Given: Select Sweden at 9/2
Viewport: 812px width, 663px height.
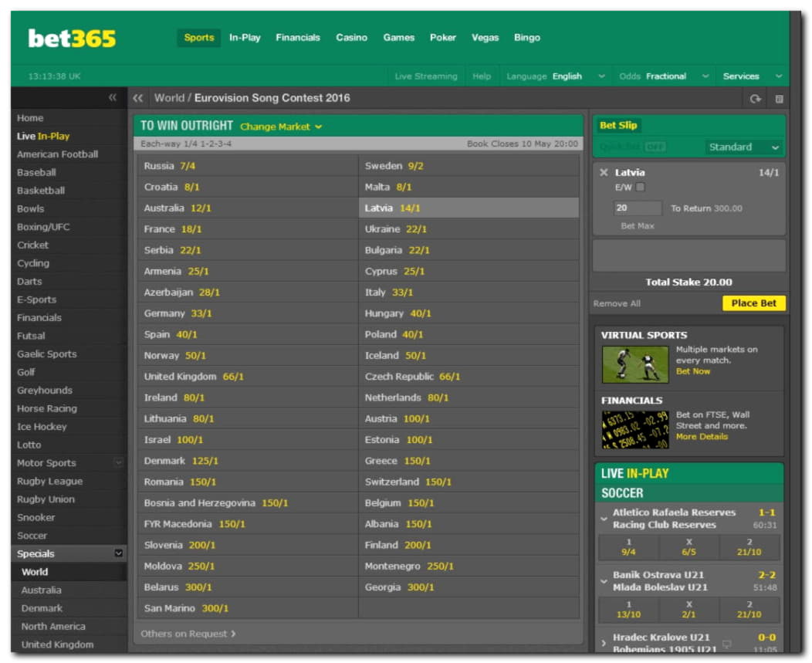Looking at the screenshot, I should point(469,166).
